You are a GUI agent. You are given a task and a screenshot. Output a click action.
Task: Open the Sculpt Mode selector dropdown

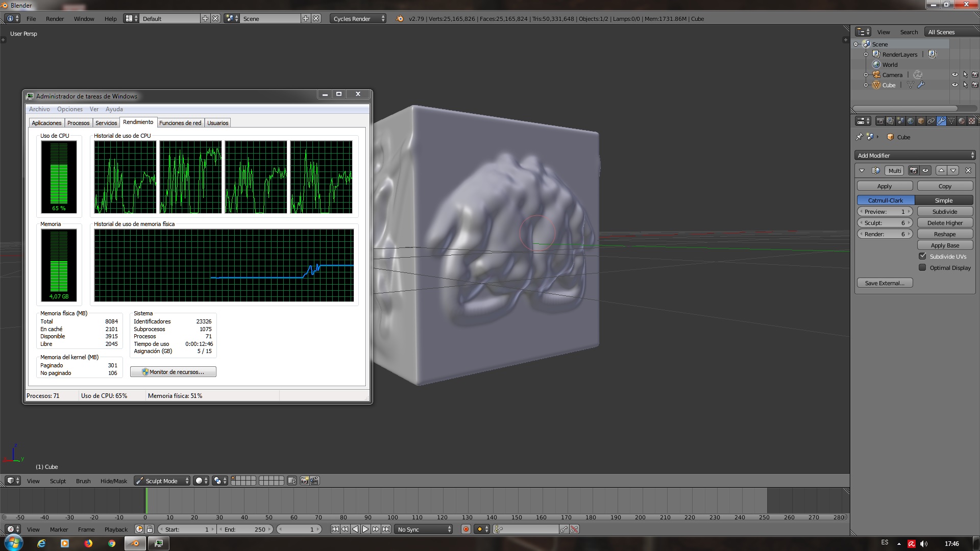(162, 481)
